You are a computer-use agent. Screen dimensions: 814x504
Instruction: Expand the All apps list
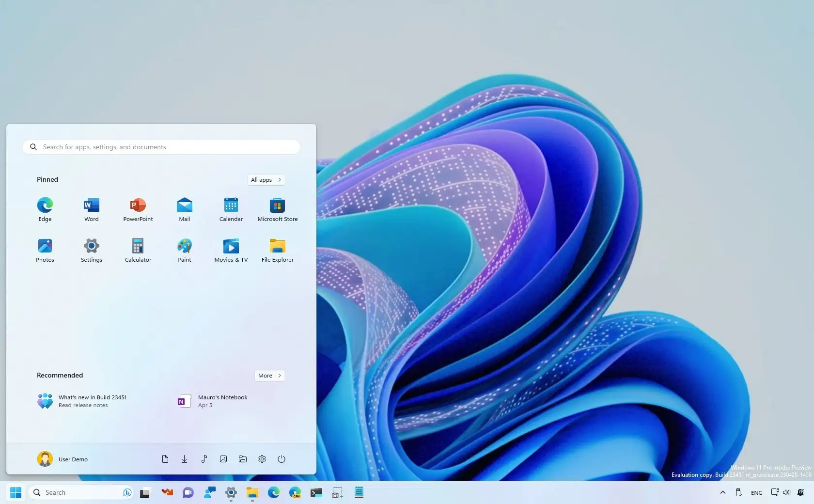pyautogui.click(x=266, y=180)
